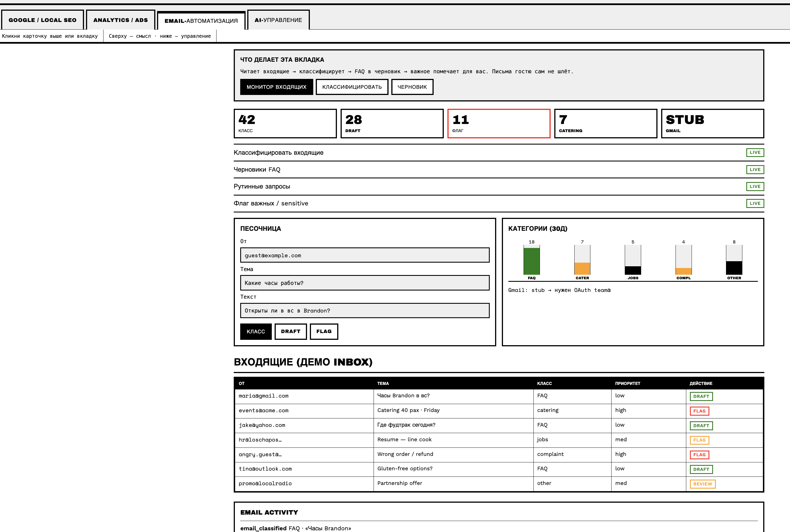The height and width of the screenshot is (532, 790).
Task: Click the Классифицировать button
Action: (352, 87)
